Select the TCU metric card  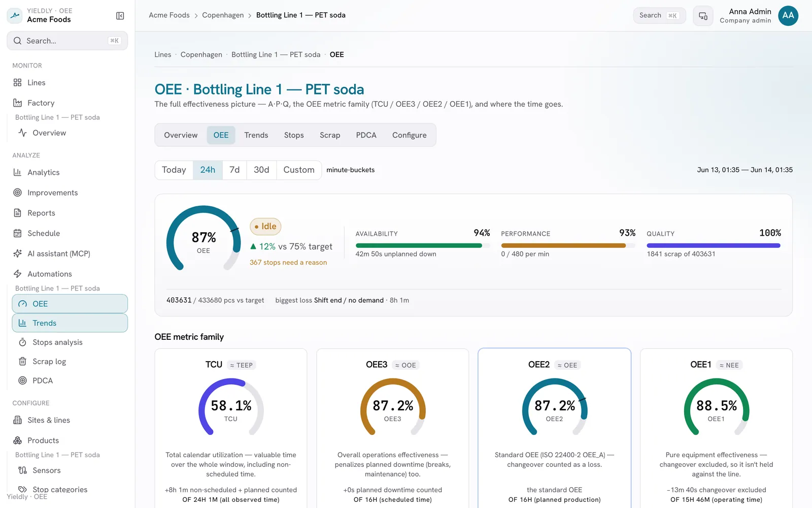point(231,428)
